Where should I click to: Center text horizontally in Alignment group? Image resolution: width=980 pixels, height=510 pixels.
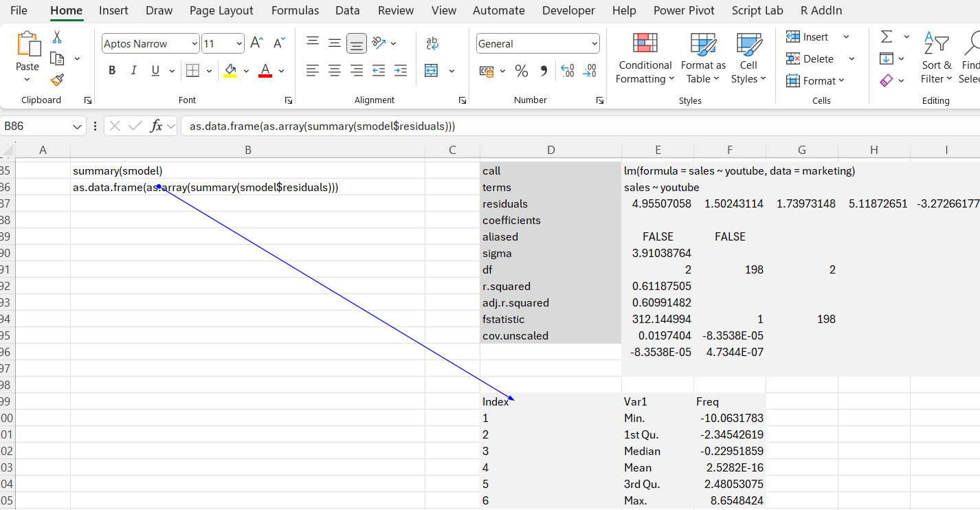pos(335,71)
